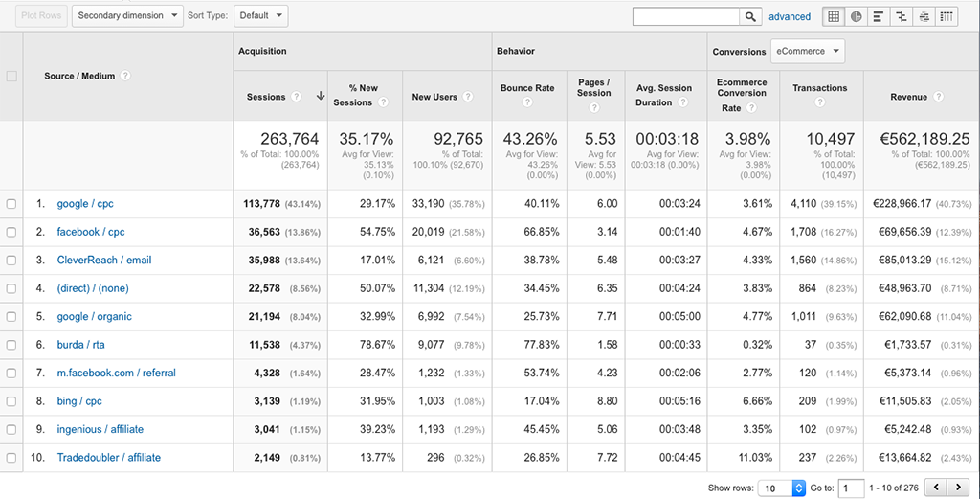The image size is (980, 499).
Task: Open the advanced filter link
Action: [x=790, y=17]
